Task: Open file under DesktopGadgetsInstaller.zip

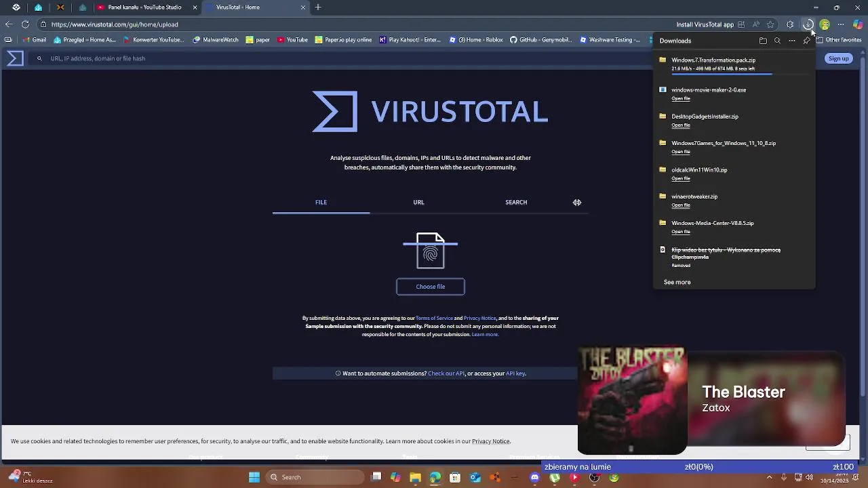Action: click(681, 125)
